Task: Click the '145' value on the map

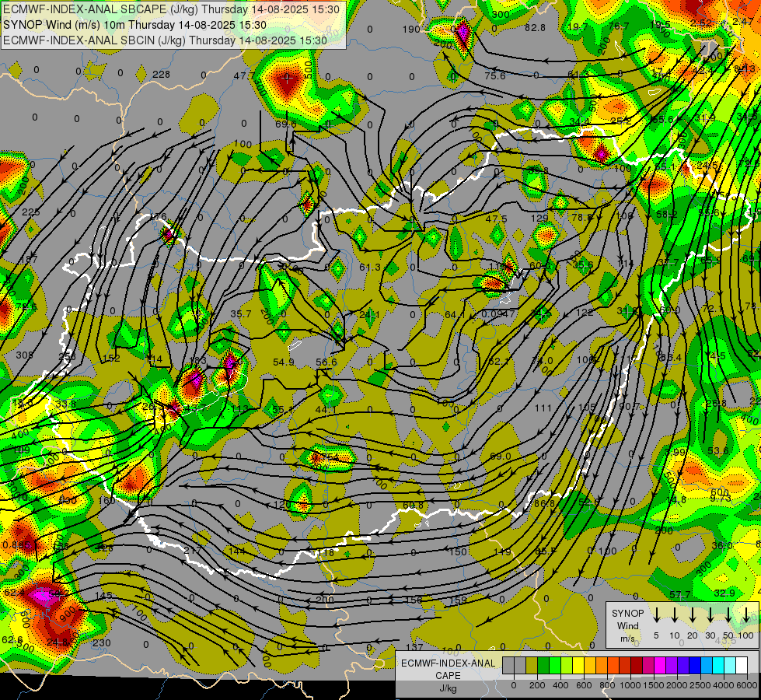Action: point(103,596)
